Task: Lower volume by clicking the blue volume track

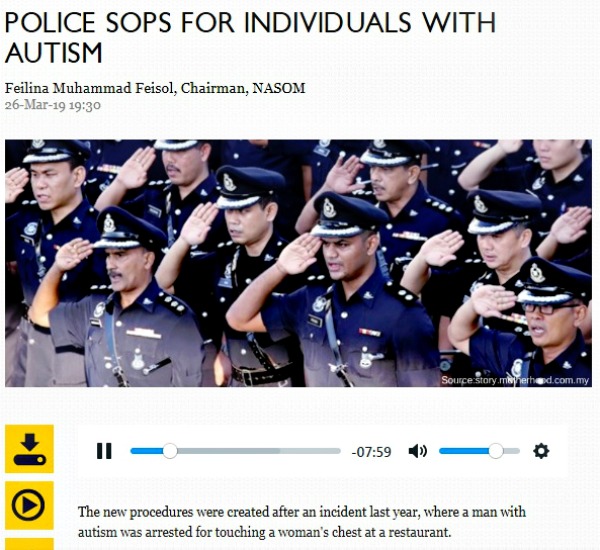Action: (464, 451)
